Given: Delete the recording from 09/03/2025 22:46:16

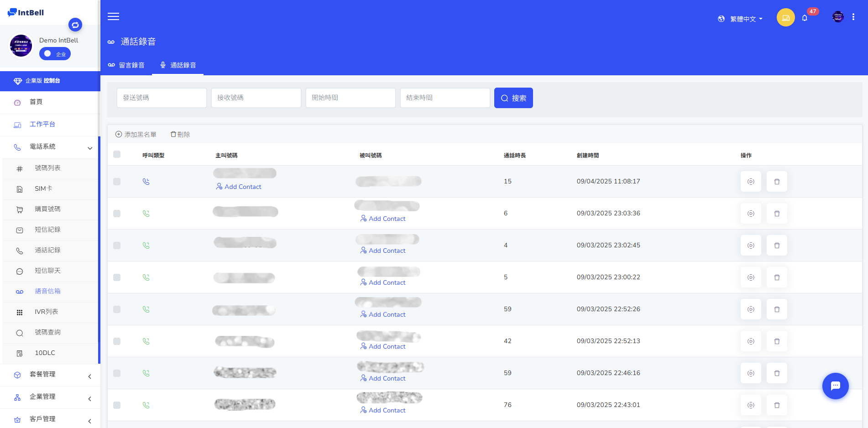Looking at the screenshot, I should tap(777, 373).
